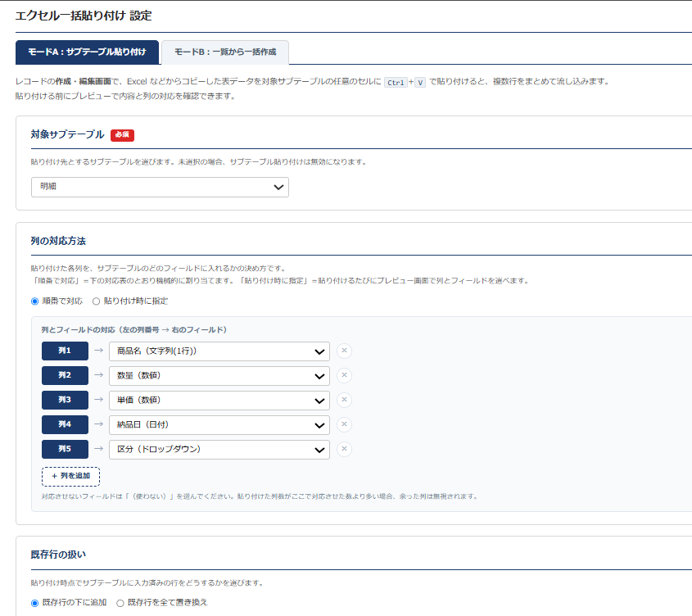Click the 対象サブテーブル section heading
Viewport: 692px width, 616px height.
click(x=67, y=134)
